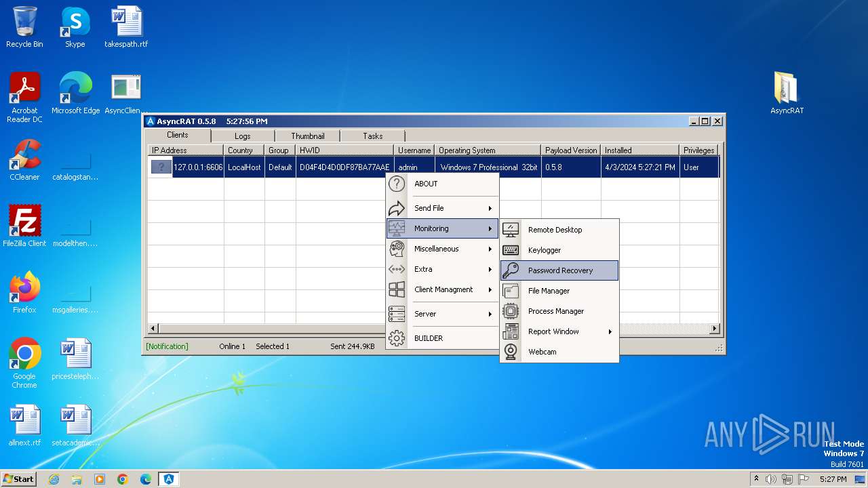Sort by Country column header

click(x=244, y=150)
